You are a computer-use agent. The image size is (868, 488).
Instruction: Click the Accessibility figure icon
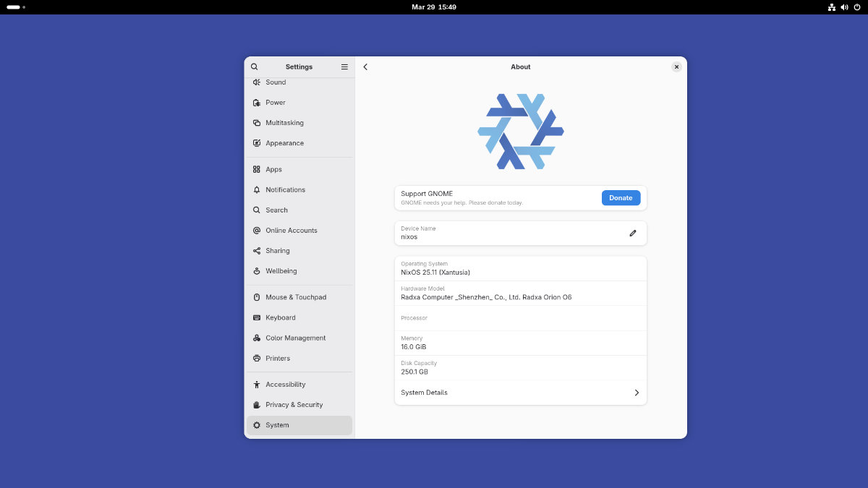[257, 385]
